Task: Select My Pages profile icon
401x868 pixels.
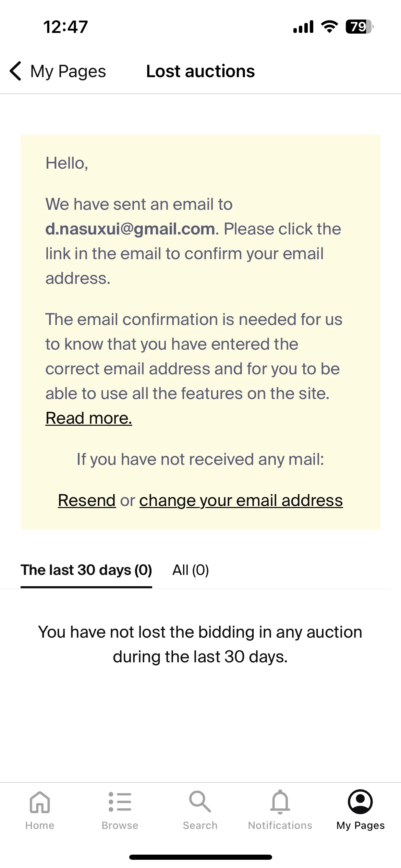Action: coord(360,802)
